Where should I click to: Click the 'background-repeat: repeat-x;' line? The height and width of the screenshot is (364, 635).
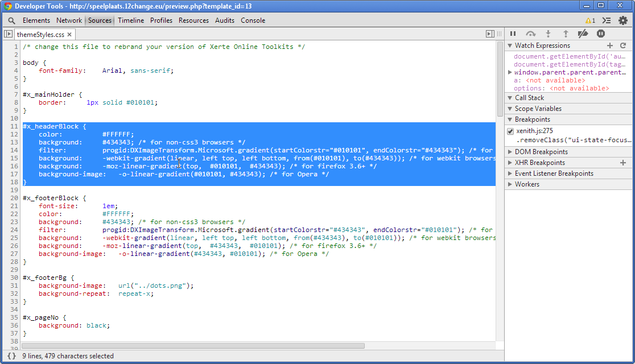pos(96,293)
